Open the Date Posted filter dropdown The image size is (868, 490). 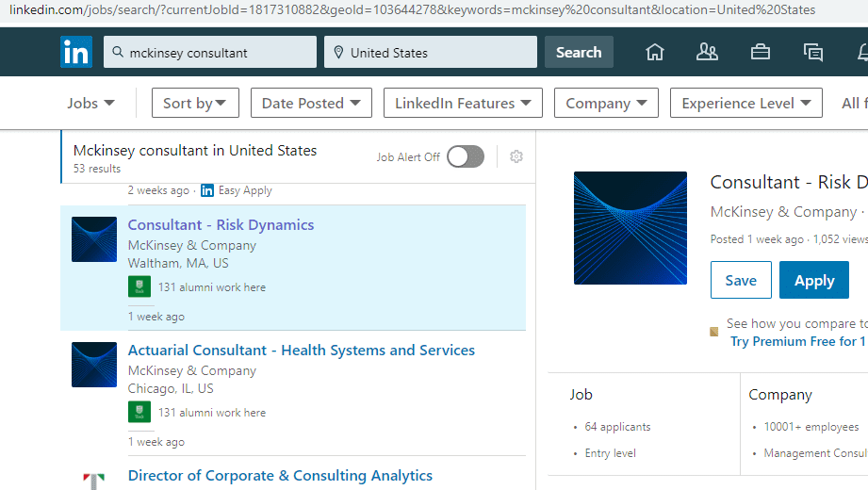click(x=311, y=104)
